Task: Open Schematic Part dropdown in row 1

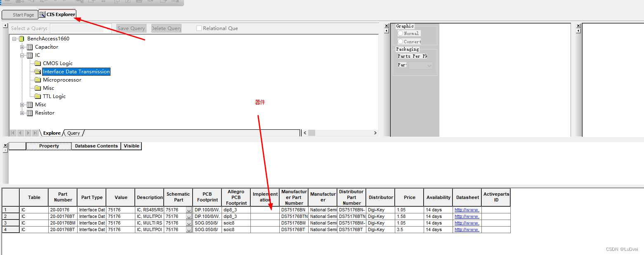Action: tap(189, 210)
